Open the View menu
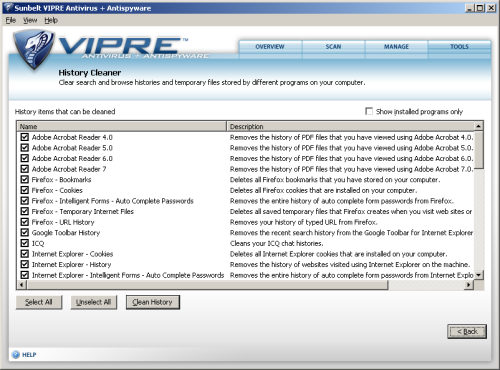 30,20
